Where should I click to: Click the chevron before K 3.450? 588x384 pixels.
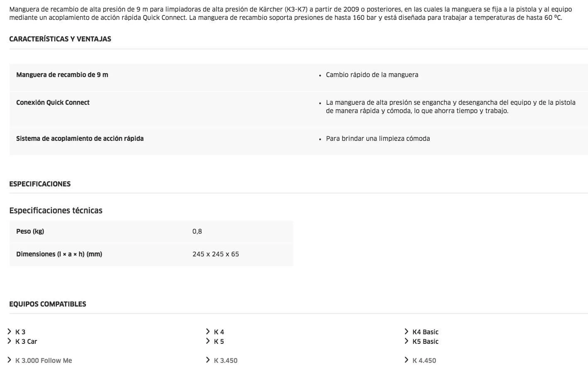[208, 360]
